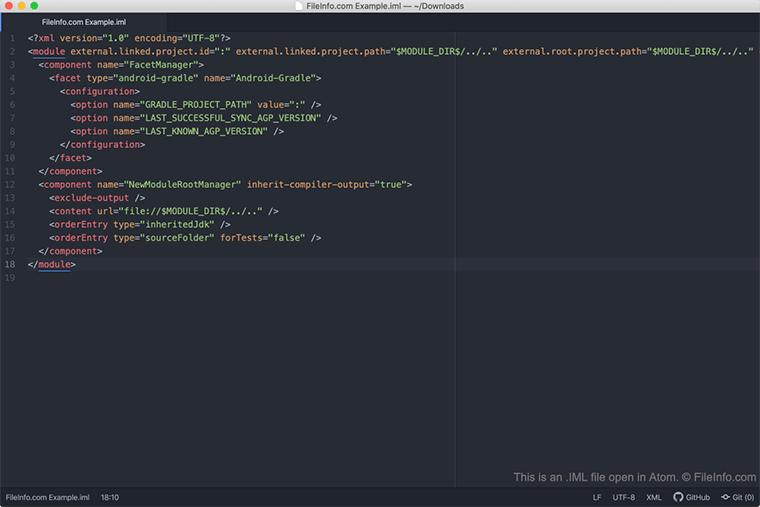Open the UTF-8 encoding selector
Viewport: 760px width, 507px height.
[x=623, y=497]
